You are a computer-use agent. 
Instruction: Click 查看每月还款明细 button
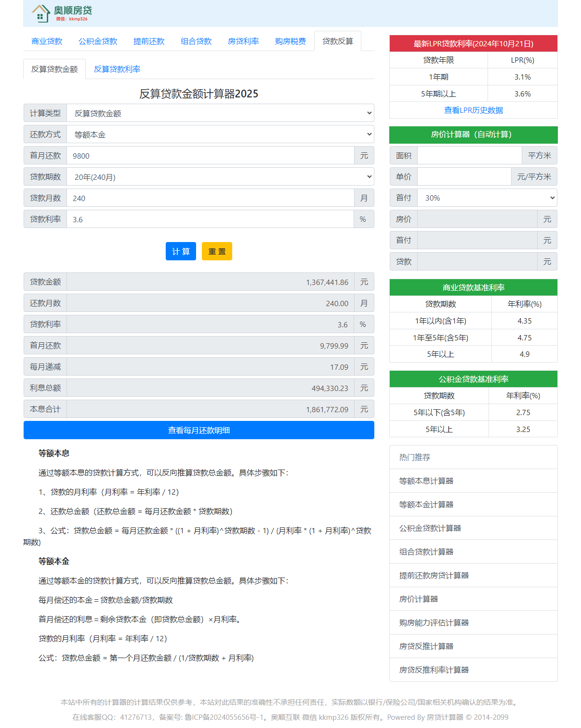(198, 430)
